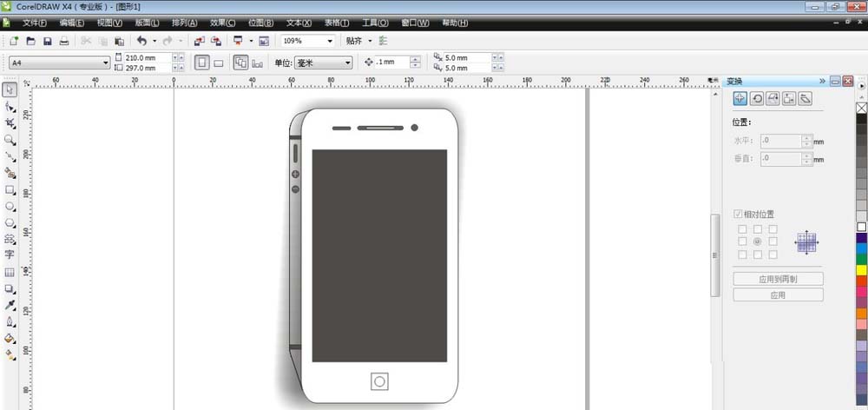Expand the 贴齐 snap-to dropdown
The image size is (868, 410).
click(x=371, y=41)
